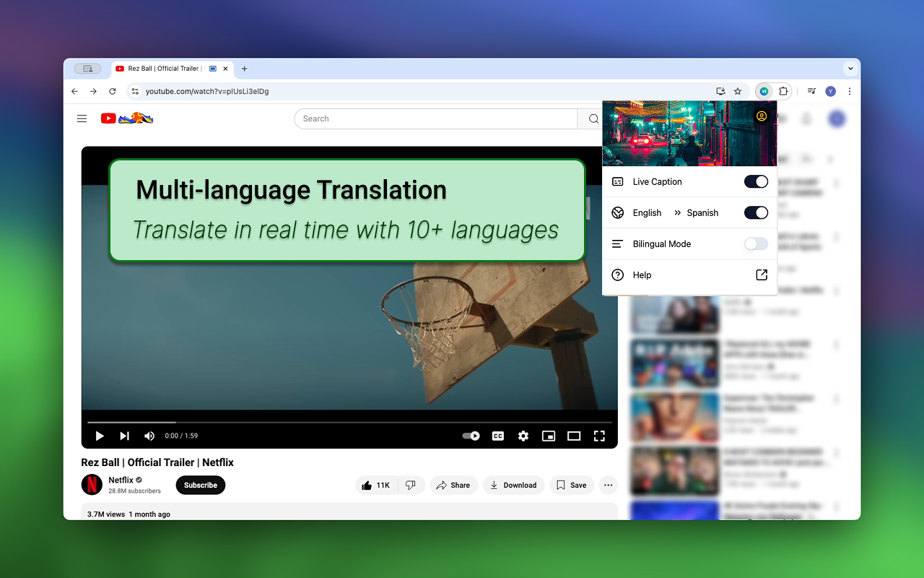Like the video with 11K likes
The width and height of the screenshot is (924, 578).
(x=376, y=486)
